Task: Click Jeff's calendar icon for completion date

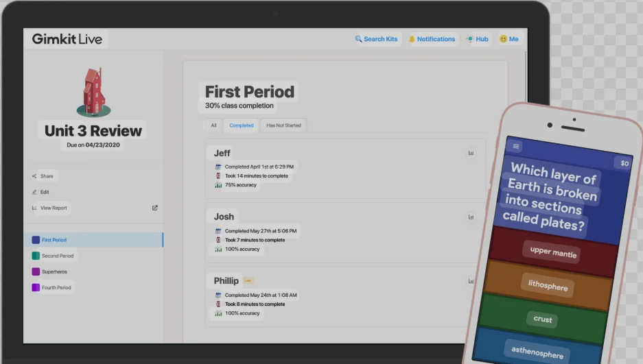Action: (218, 167)
